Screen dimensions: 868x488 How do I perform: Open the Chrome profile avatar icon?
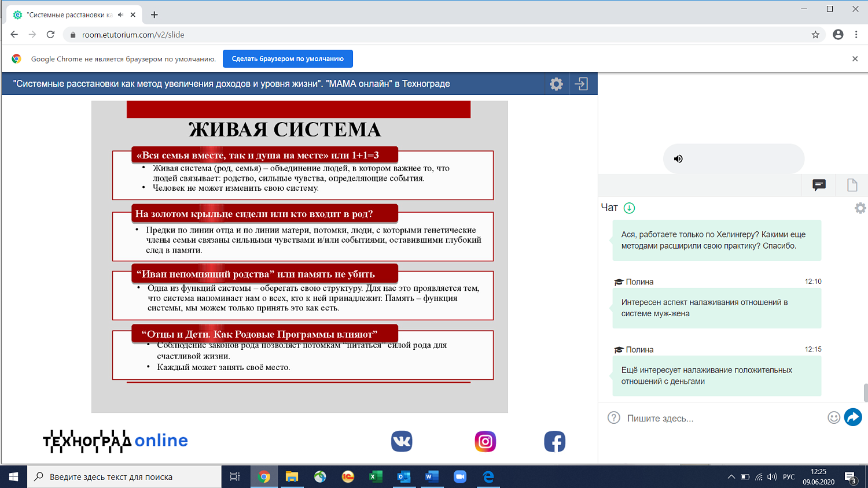click(838, 35)
